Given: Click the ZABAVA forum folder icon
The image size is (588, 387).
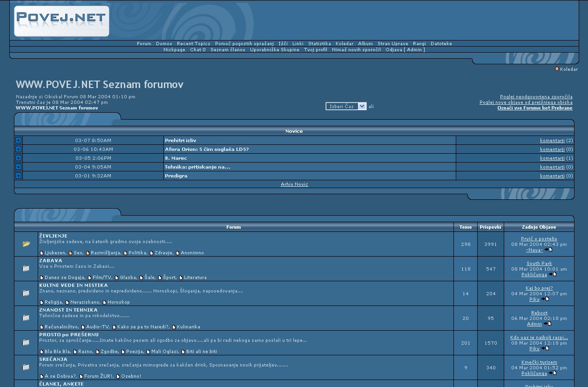Looking at the screenshot, I should (26, 268).
